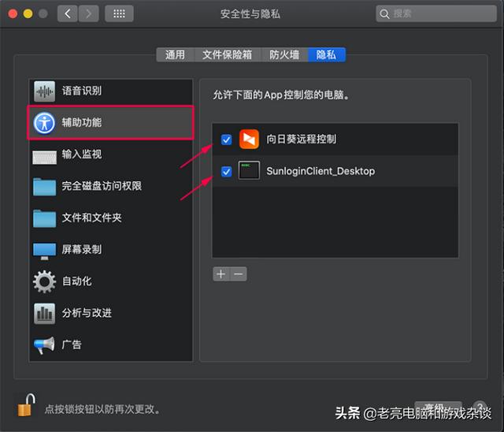
Task: Click the 完全磁盘访问权限 folder icon
Action: [x=44, y=187]
